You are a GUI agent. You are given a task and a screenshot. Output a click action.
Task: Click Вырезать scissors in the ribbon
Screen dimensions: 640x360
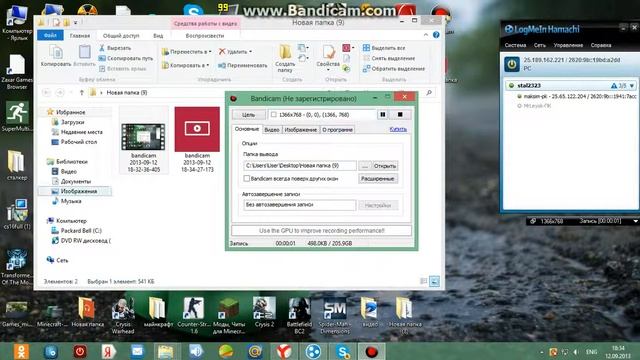tap(115, 48)
